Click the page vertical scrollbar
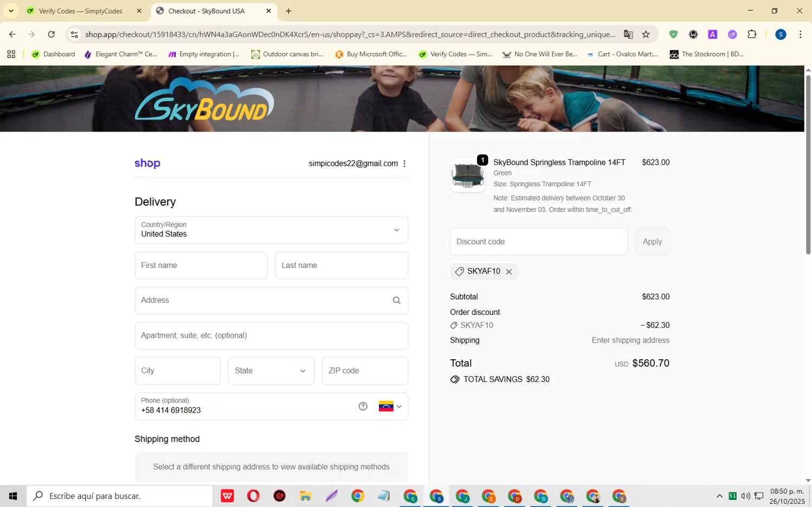Screen dimensions: 812x507 (x=808, y=164)
